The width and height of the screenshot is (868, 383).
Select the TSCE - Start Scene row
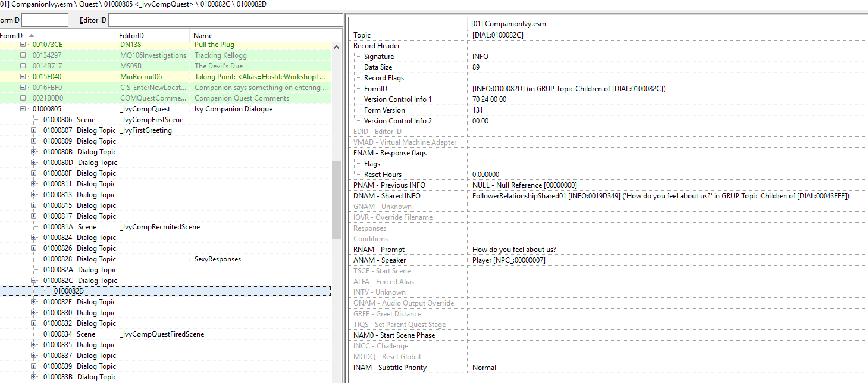click(x=608, y=271)
